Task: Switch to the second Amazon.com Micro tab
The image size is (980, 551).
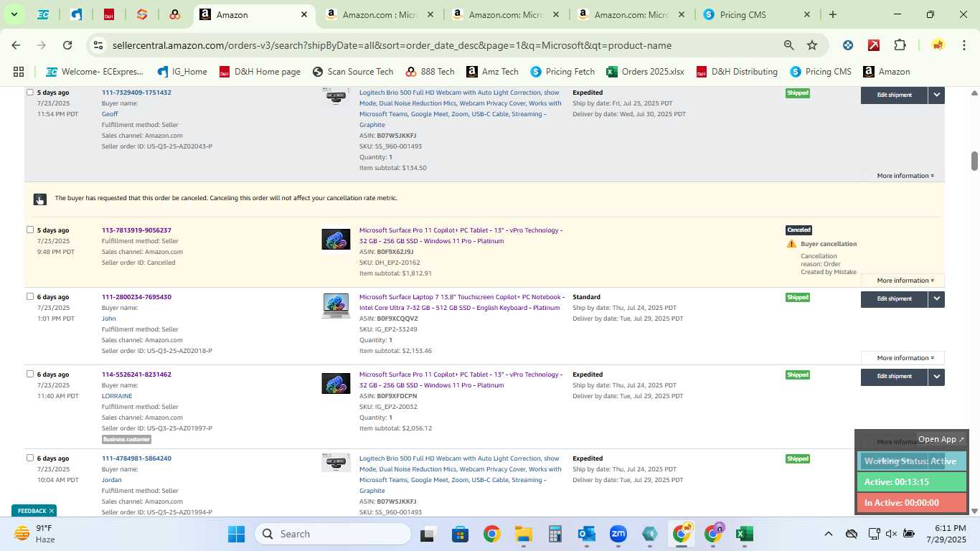Action: [506, 14]
